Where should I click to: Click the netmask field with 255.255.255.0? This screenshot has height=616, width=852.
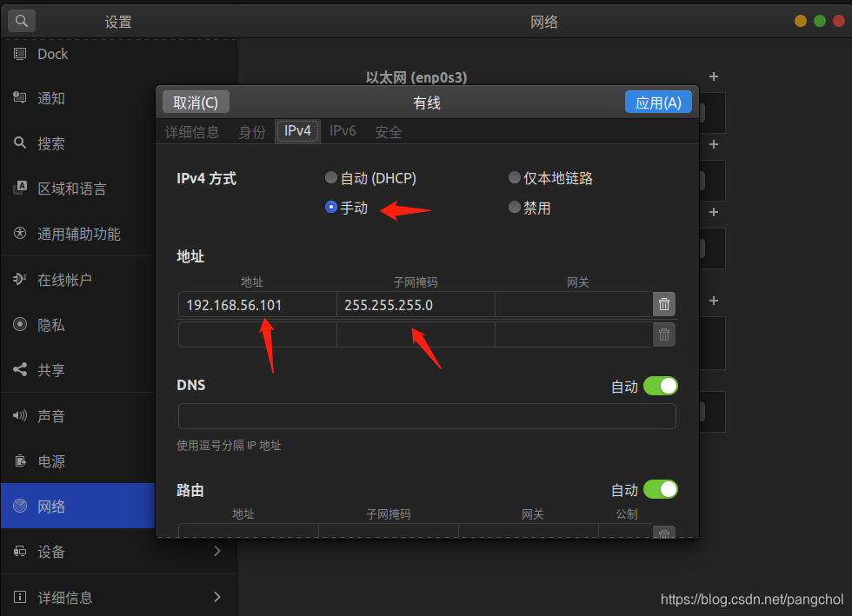pos(416,304)
